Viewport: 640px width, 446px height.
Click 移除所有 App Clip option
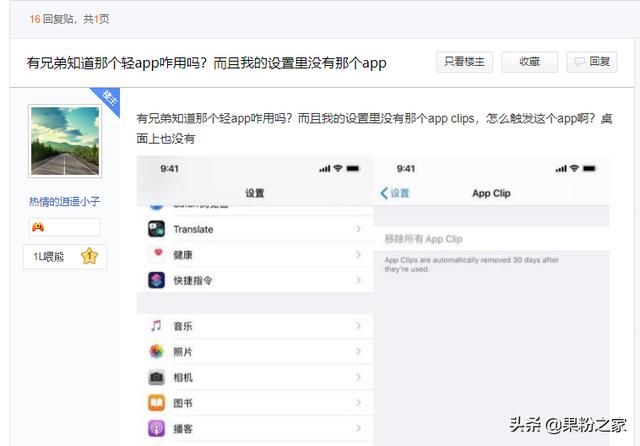click(423, 239)
